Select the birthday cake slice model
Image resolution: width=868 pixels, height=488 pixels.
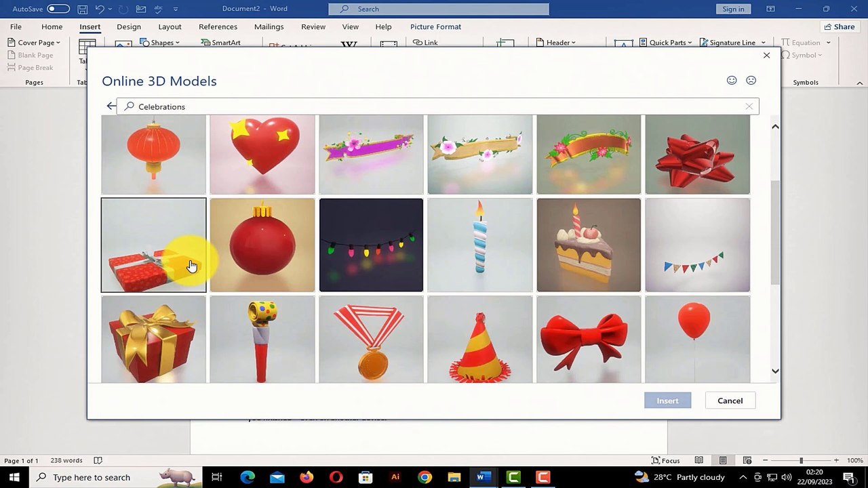[x=589, y=245]
